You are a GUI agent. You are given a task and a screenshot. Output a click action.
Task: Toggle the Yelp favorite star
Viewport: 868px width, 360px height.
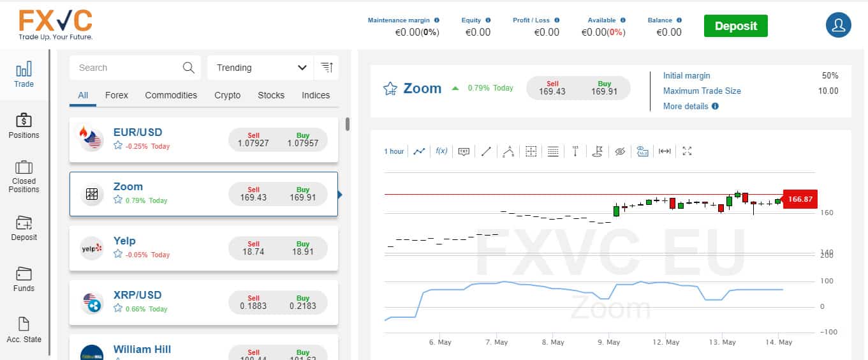click(x=117, y=254)
